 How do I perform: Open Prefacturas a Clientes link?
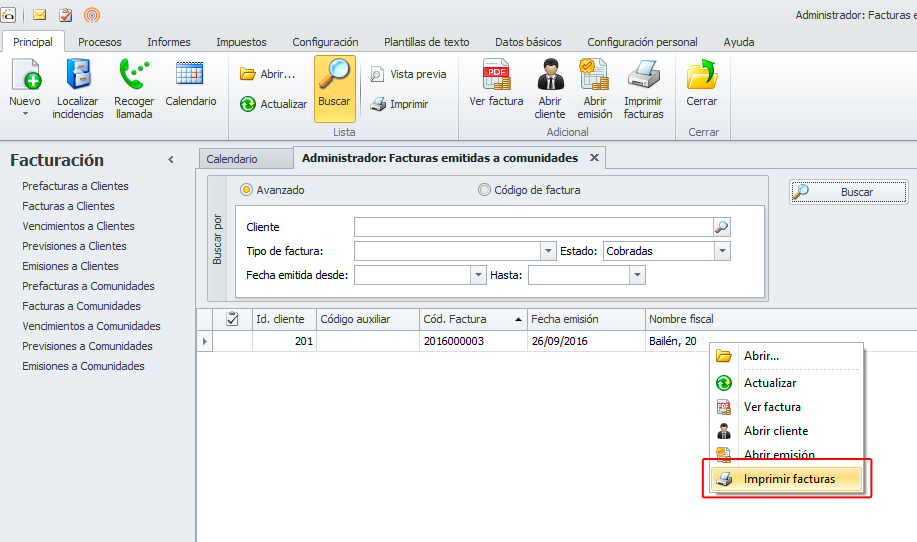coord(75,186)
